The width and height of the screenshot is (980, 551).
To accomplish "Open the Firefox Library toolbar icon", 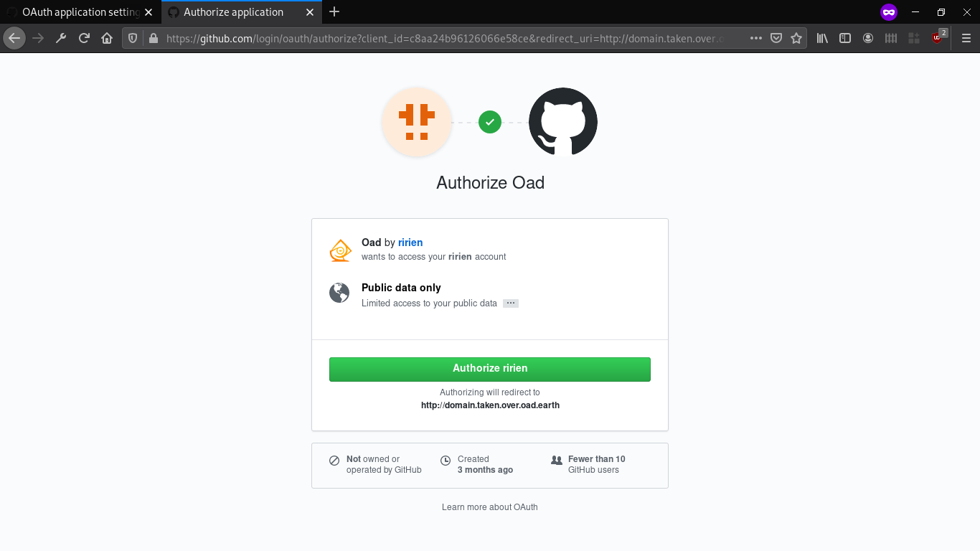I will click(822, 38).
